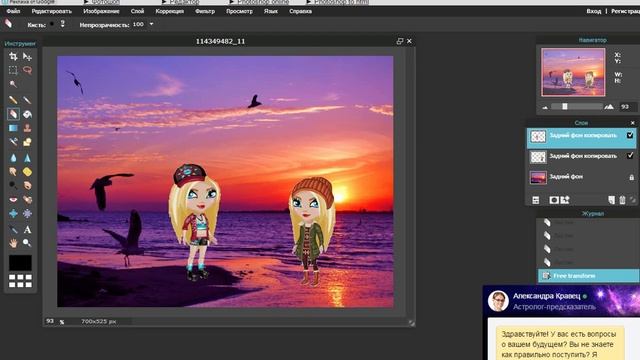This screenshot has width=640, height=360.
Task: Select the Clone Stamp tool
Action: [x=27, y=128]
